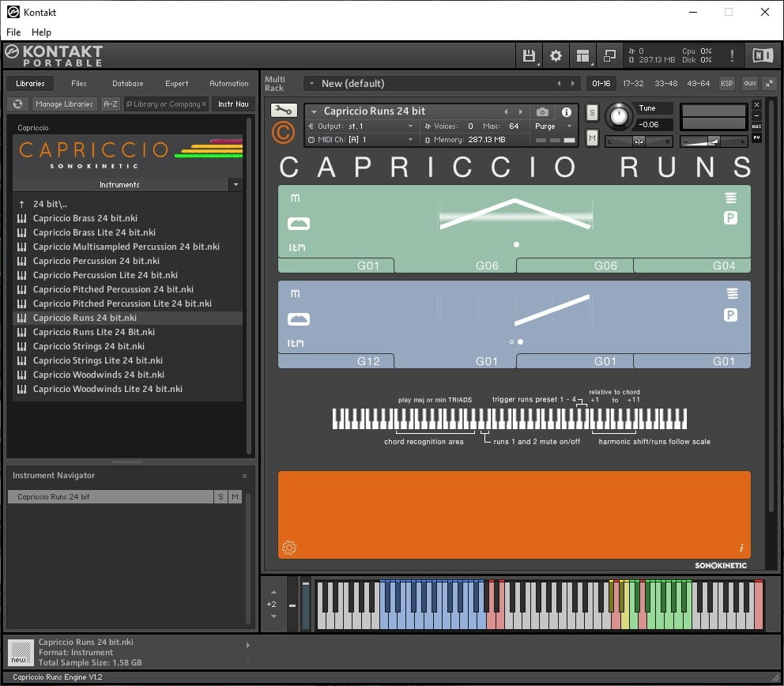784x686 pixels.
Task: Select the G12 preset in blue slot
Action: click(336, 361)
